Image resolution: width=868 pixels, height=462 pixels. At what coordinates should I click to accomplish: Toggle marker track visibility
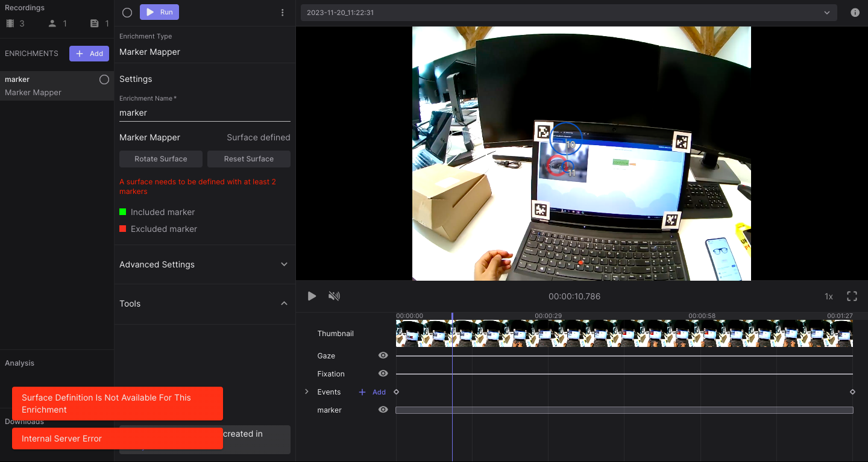click(383, 410)
